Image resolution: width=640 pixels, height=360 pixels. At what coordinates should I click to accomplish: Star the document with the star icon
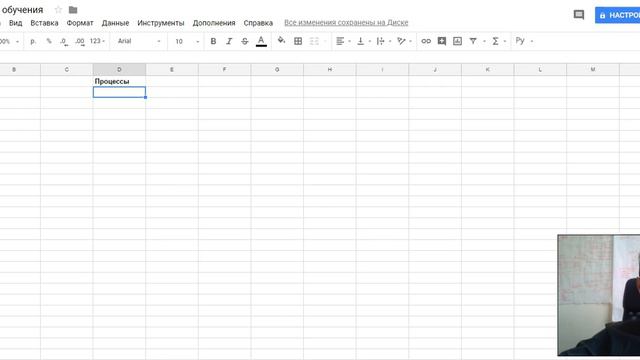(58, 10)
